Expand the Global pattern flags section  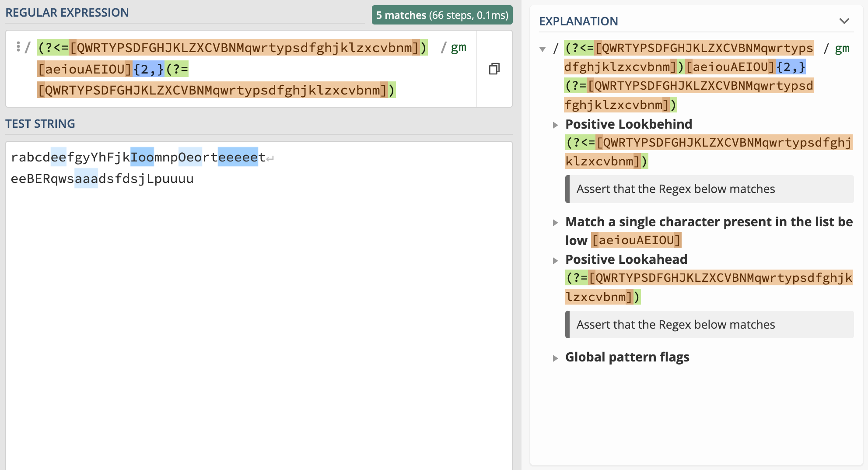556,357
